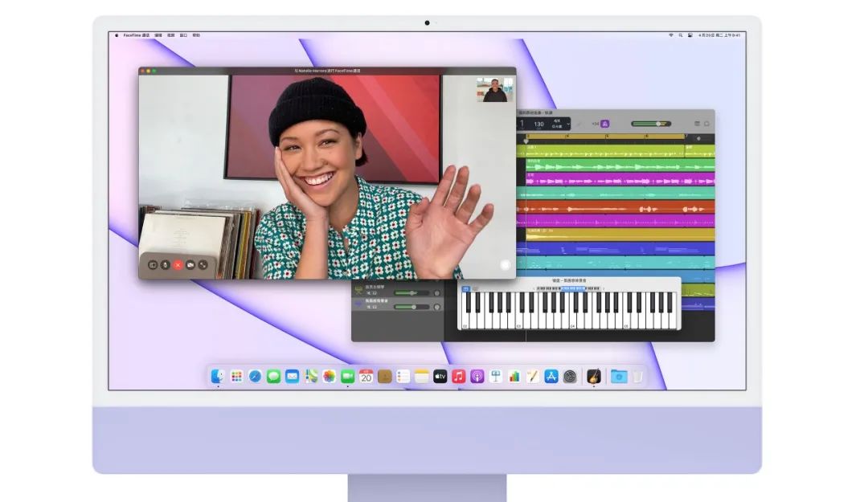Viewport: 868px width, 502px height.
Task: Open Apple TV app in Dock
Action: pos(440,376)
